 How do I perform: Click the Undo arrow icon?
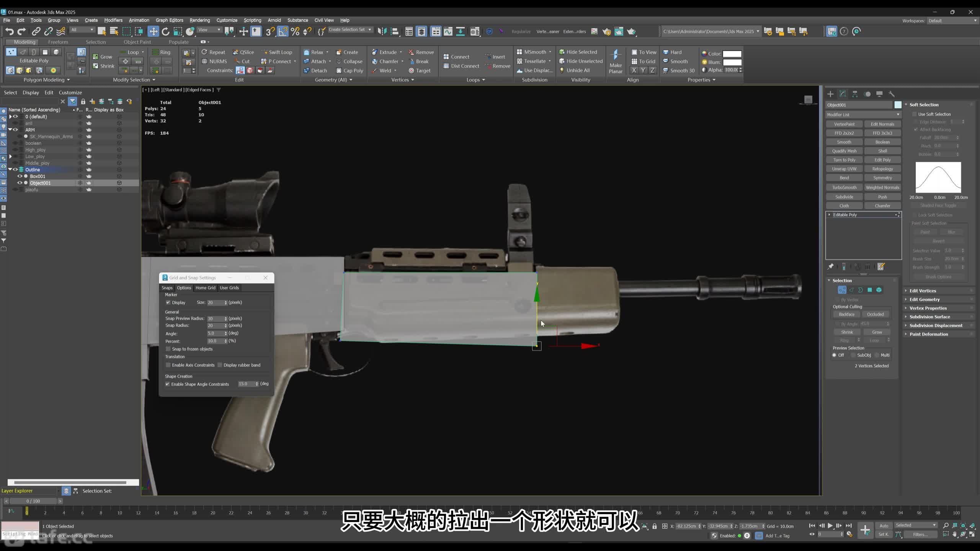(x=10, y=31)
